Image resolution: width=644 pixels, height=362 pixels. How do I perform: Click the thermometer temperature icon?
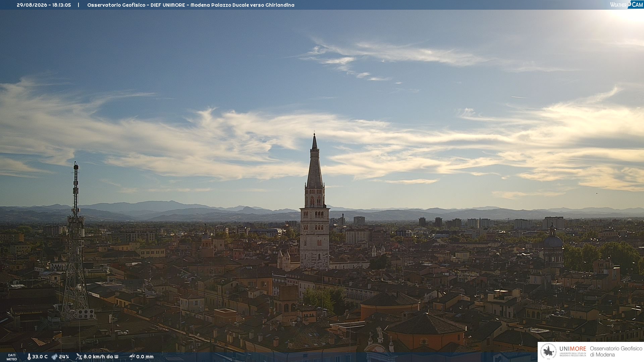point(29,357)
